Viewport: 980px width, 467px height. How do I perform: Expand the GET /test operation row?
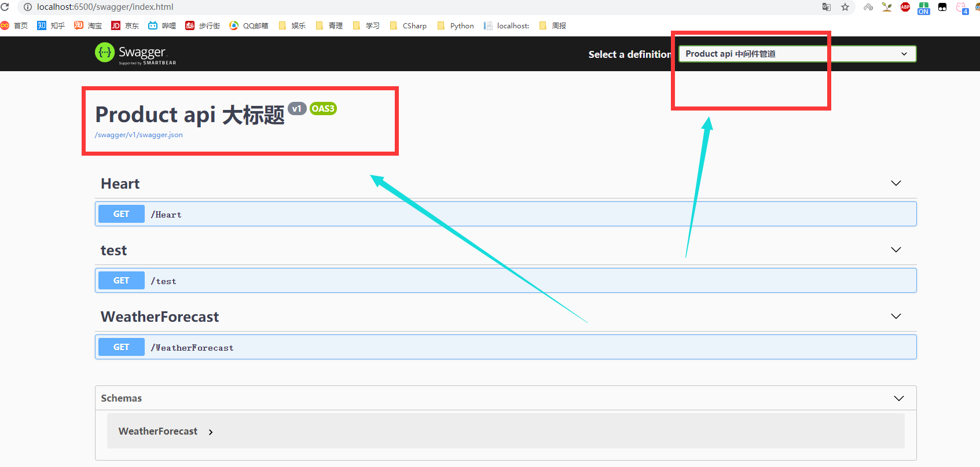tap(505, 281)
